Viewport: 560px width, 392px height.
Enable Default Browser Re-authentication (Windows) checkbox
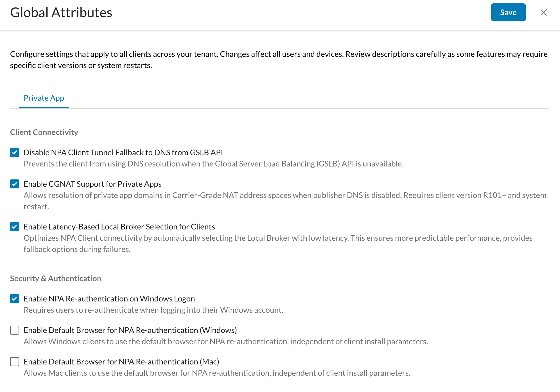point(15,330)
